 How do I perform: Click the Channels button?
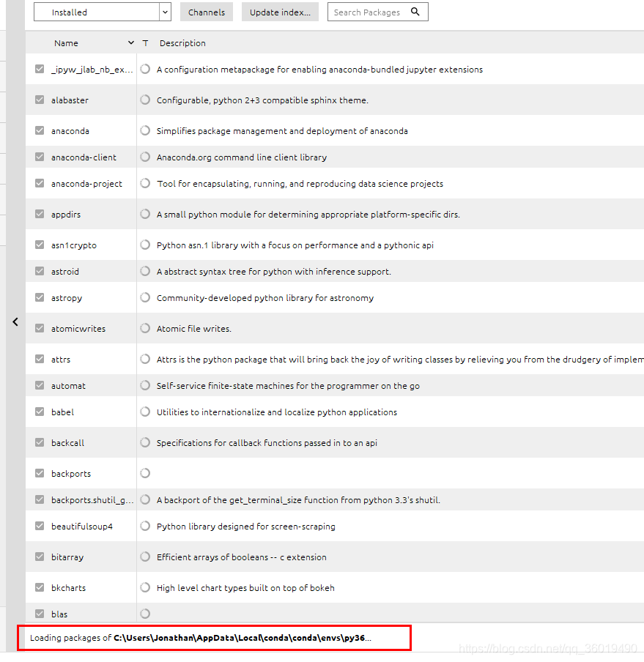[207, 12]
